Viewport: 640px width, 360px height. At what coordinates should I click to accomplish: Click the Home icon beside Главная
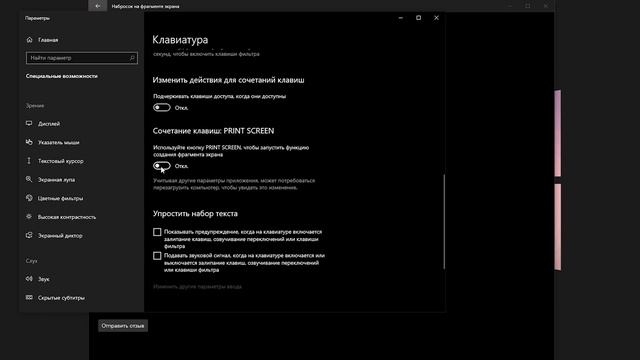point(29,40)
